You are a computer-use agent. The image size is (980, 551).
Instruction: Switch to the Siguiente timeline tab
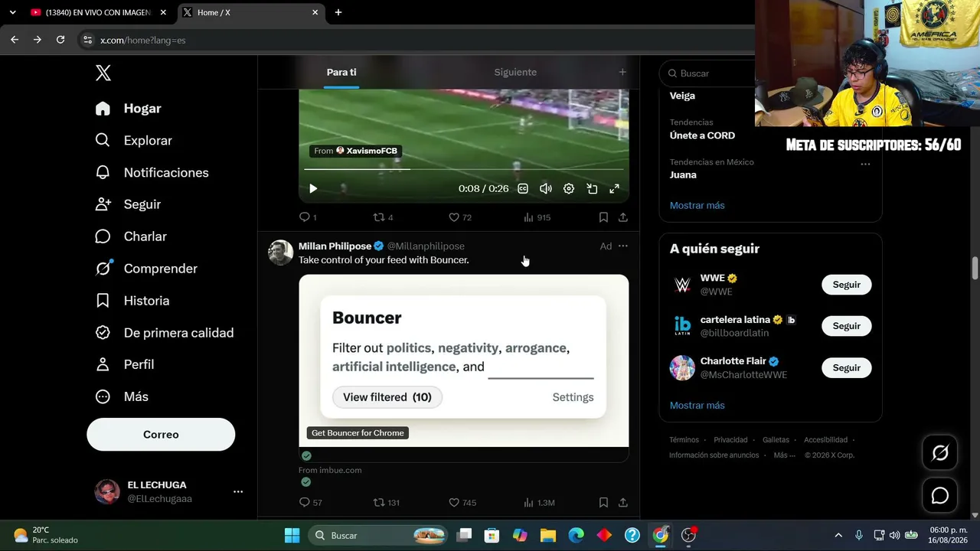coord(515,72)
